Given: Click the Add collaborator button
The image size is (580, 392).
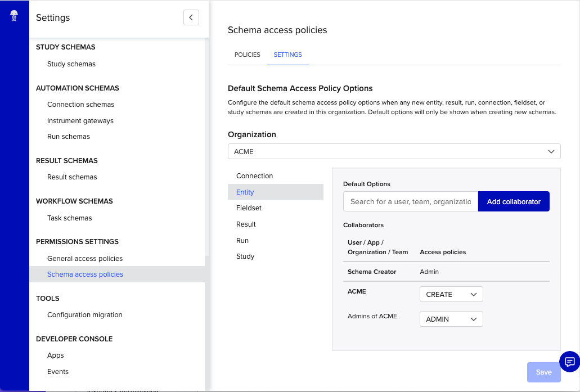Looking at the screenshot, I should tap(514, 201).
